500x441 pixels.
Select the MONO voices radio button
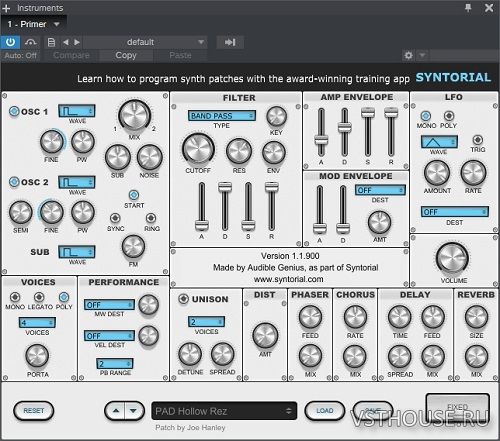pos(15,297)
